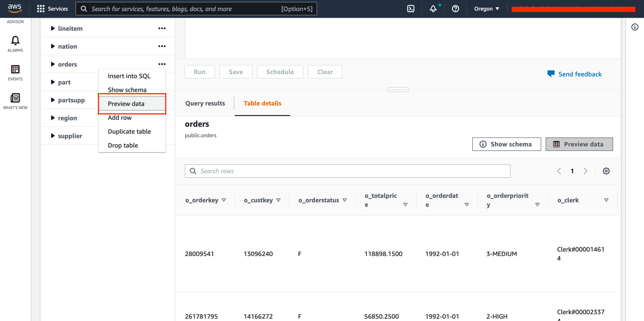Open the Services grid menu
This screenshot has width=644, height=321.
coord(52,9)
